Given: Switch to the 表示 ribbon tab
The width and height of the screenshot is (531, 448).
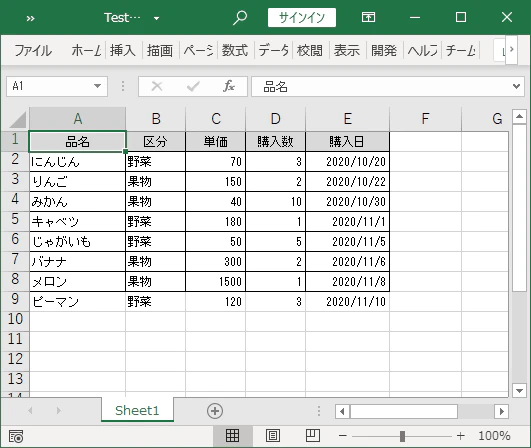Looking at the screenshot, I should coord(346,51).
